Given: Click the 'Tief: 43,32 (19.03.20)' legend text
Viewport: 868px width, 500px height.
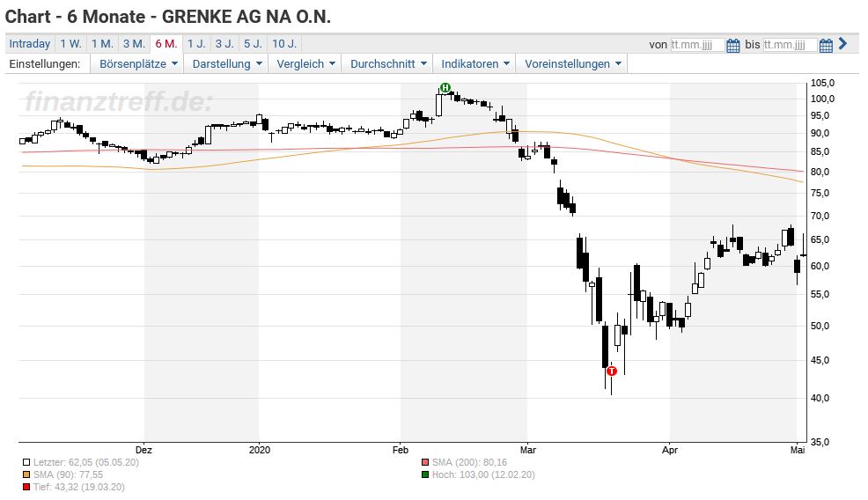Looking at the screenshot, I should pos(78,487).
